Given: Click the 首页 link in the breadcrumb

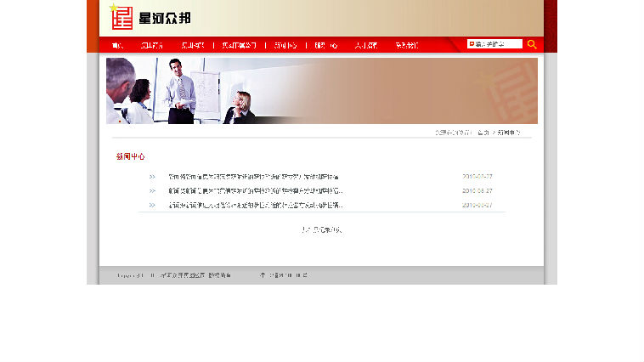Looking at the screenshot, I should (483, 133).
